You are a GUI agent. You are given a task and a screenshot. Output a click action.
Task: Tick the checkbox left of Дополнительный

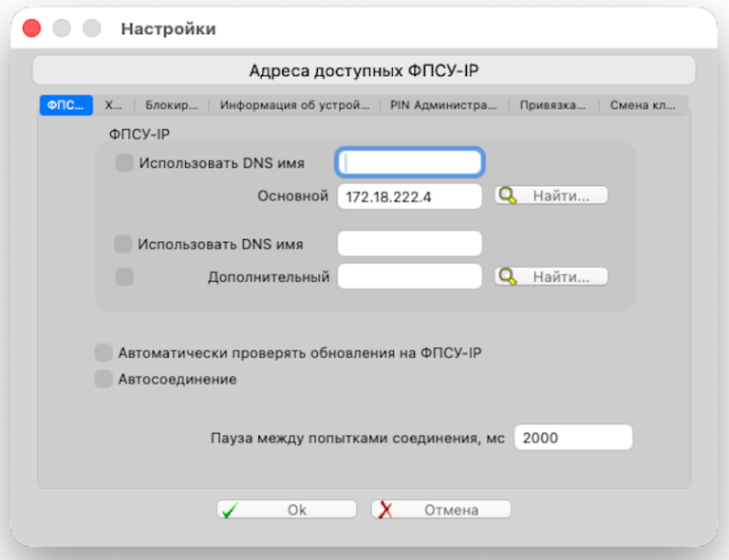click(124, 276)
